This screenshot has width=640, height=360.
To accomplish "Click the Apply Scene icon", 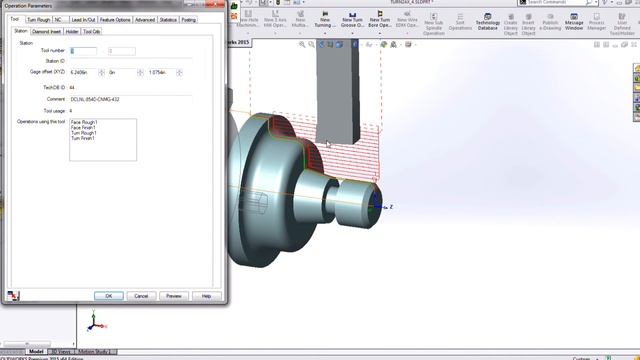I will pos(393,44).
